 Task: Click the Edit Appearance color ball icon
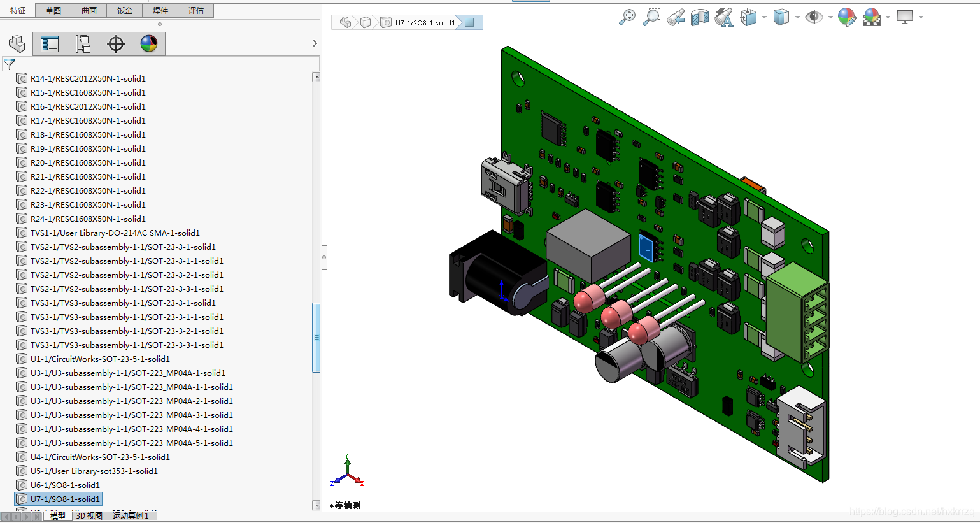[846, 17]
